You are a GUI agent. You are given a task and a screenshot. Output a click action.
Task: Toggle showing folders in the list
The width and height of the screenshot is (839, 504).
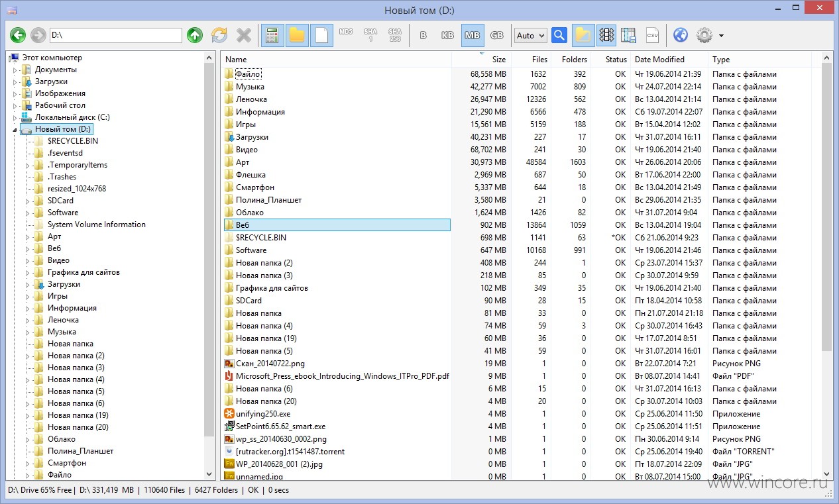296,35
